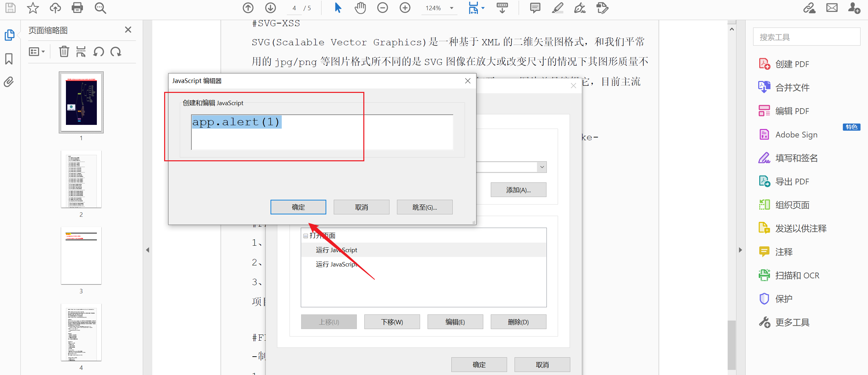Click page 2 thumbnail
868x375 pixels.
coord(81,179)
